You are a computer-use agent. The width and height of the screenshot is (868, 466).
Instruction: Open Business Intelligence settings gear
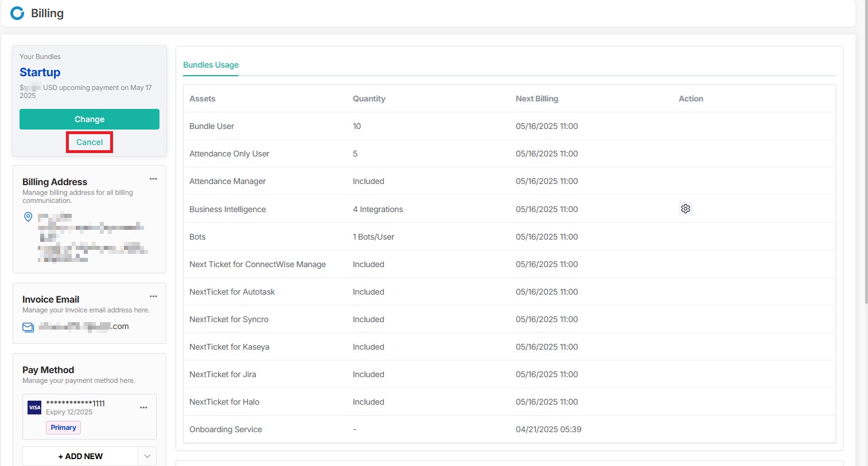tap(685, 209)
